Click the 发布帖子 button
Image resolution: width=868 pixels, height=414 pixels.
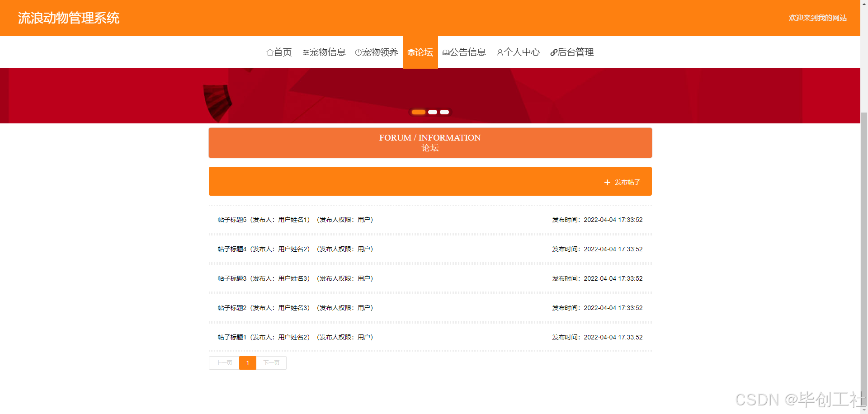click(x=622, y=183)
